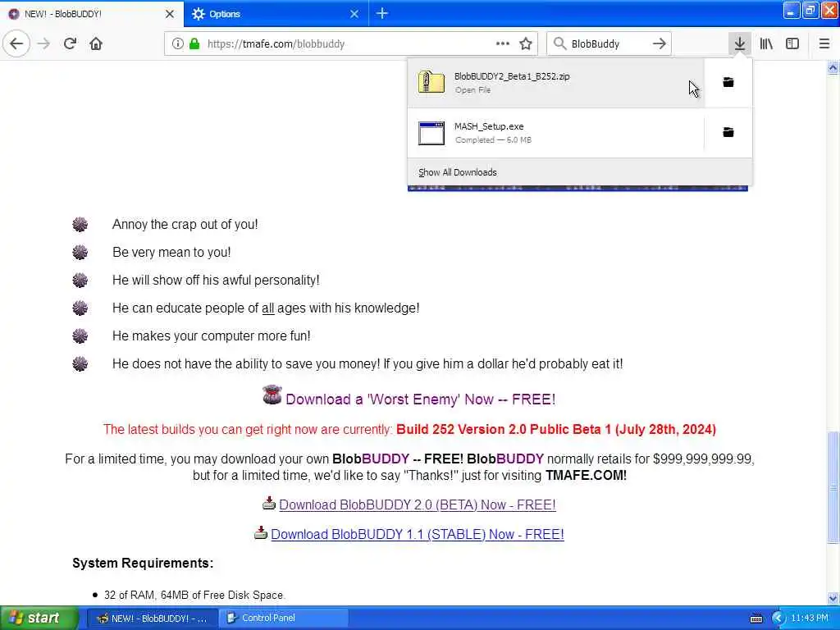
Task: Open Control Panel from taskbar
Action: tap(284, 619)
